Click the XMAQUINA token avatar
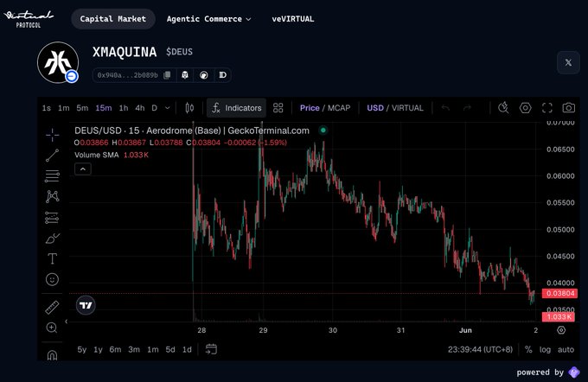Viewport: 588px width, 382px height. pos(58,62)
